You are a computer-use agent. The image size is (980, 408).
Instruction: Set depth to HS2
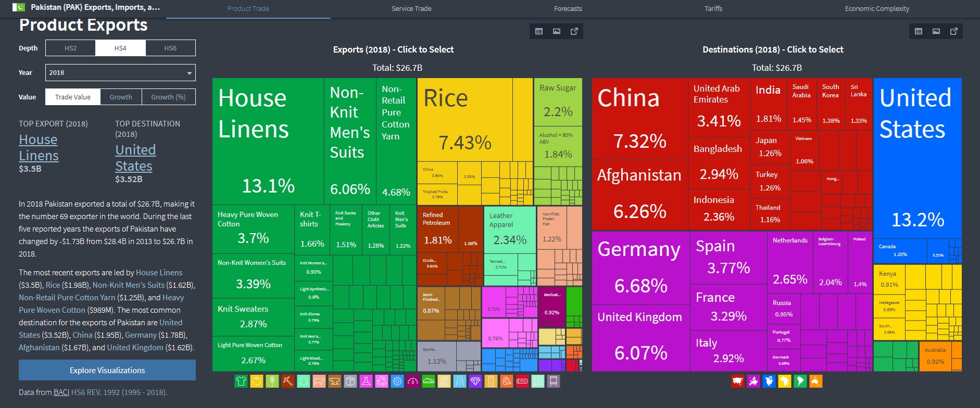tap(70, 48)
